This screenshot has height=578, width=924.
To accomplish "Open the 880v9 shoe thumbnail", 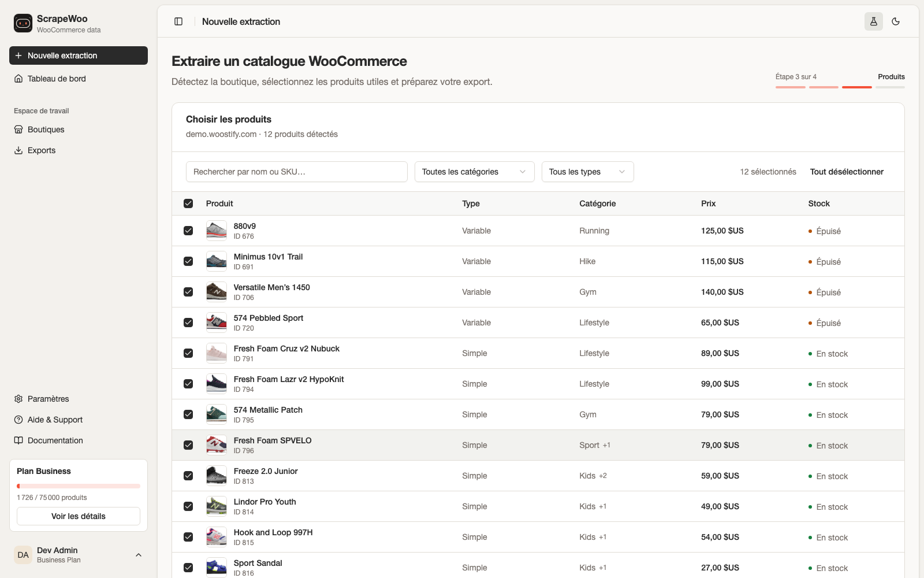I will tap(217, 231).
